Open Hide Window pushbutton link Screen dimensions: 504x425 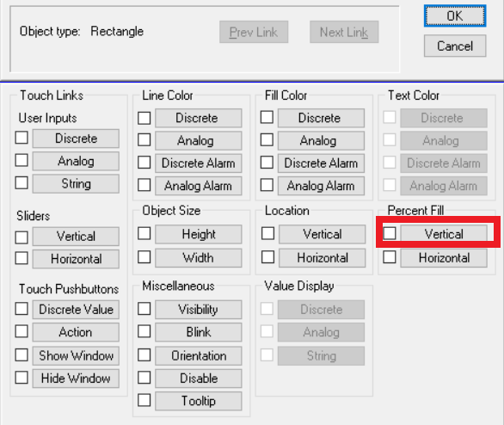[76, 379]
